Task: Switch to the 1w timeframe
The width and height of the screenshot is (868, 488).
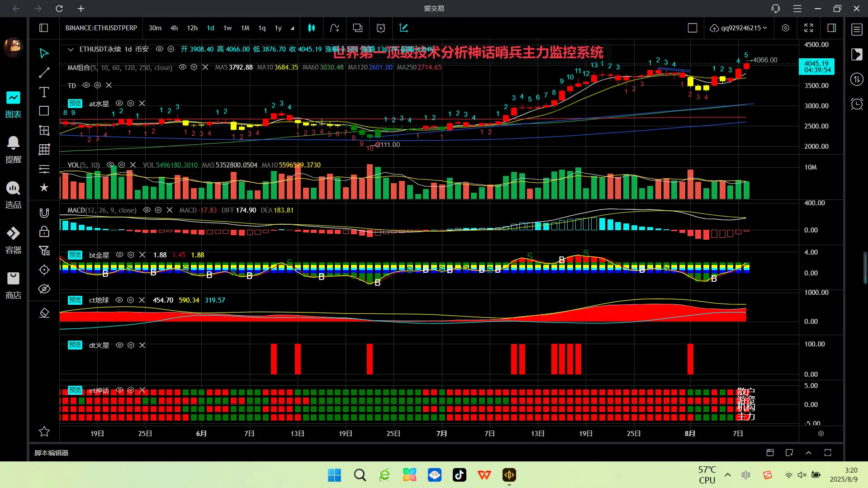Action: coord(228,28)
